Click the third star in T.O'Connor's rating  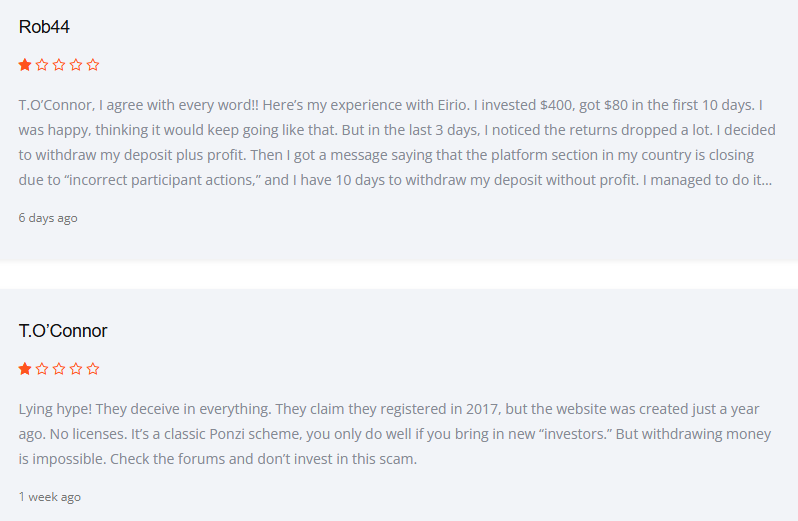point(59,368)
